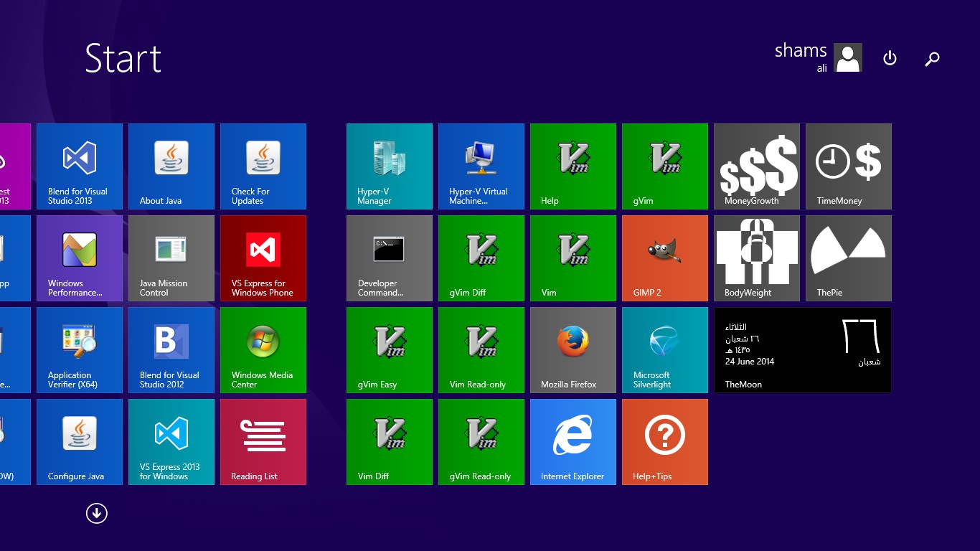Open the gVim Easy tile

click(390, 350)
